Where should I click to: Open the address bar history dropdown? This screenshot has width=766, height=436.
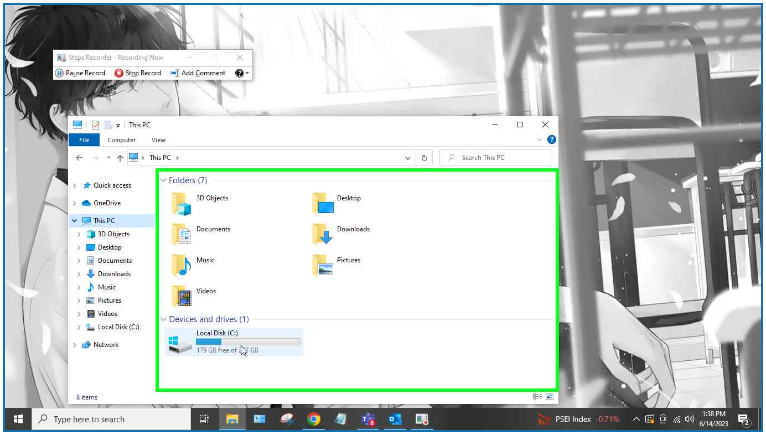coord(407,158)
